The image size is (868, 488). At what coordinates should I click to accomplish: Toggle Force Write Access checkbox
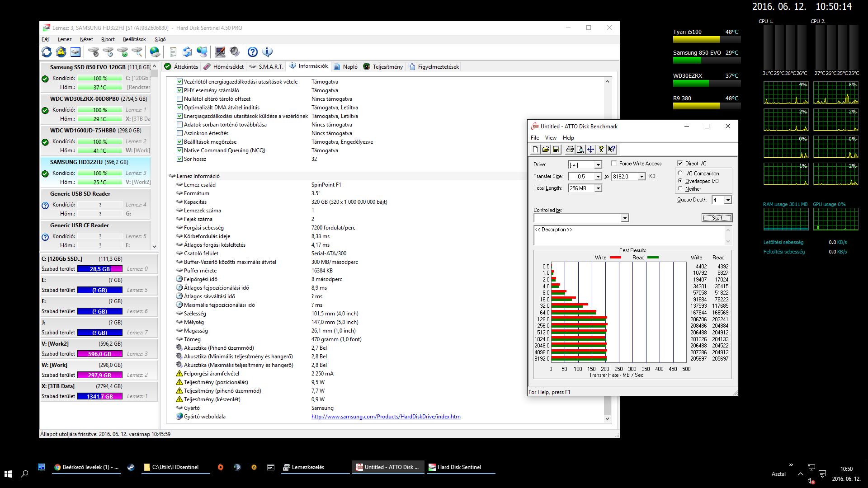pos(614,164)
